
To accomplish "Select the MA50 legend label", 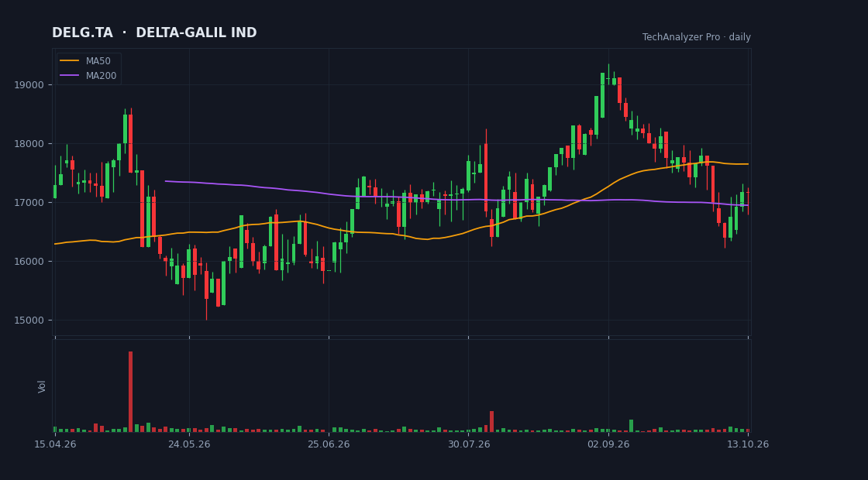I will pos(98,61).
